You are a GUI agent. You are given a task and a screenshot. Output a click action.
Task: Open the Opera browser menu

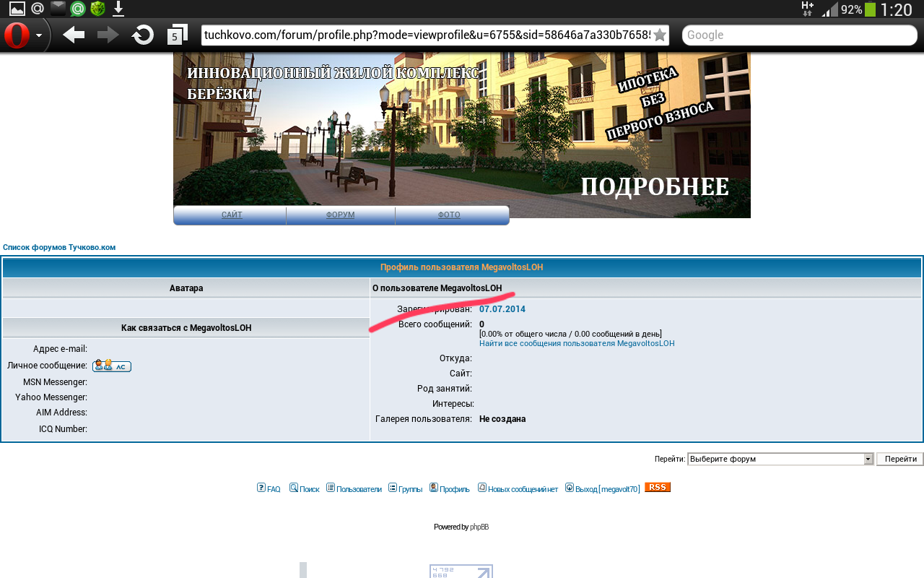click(17, 35)
